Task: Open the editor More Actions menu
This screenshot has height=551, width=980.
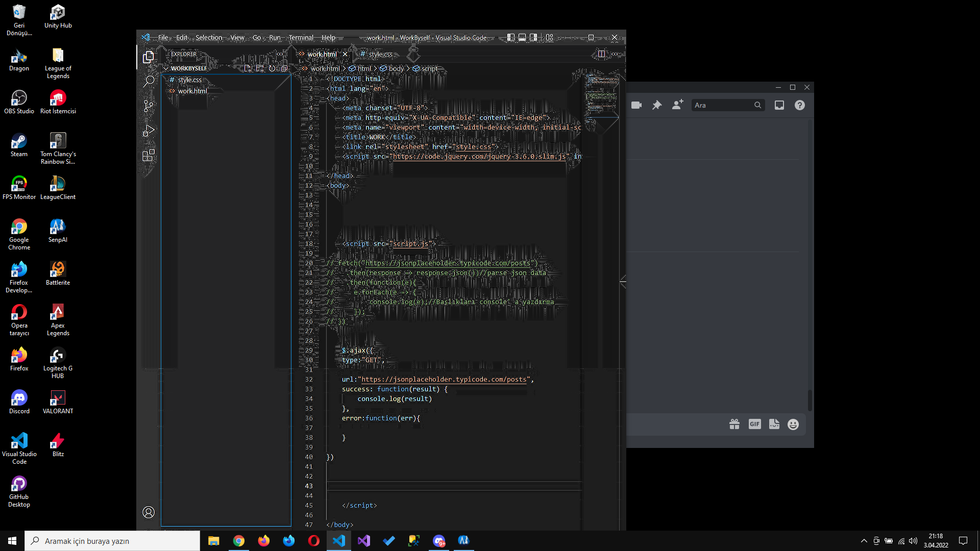Action: tap(615, 54)
